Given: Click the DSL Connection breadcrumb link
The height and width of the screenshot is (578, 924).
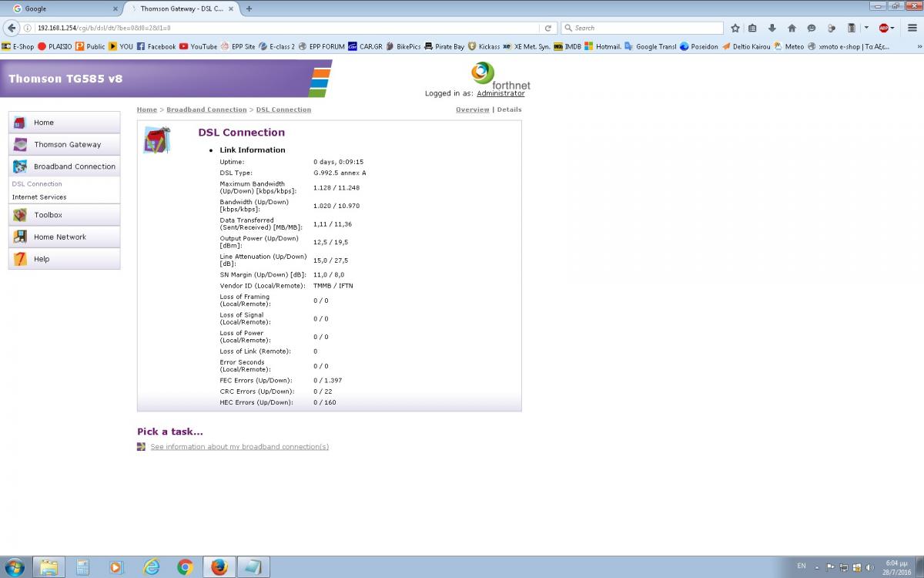Looking at the screenshot, I should coord(283,109).
